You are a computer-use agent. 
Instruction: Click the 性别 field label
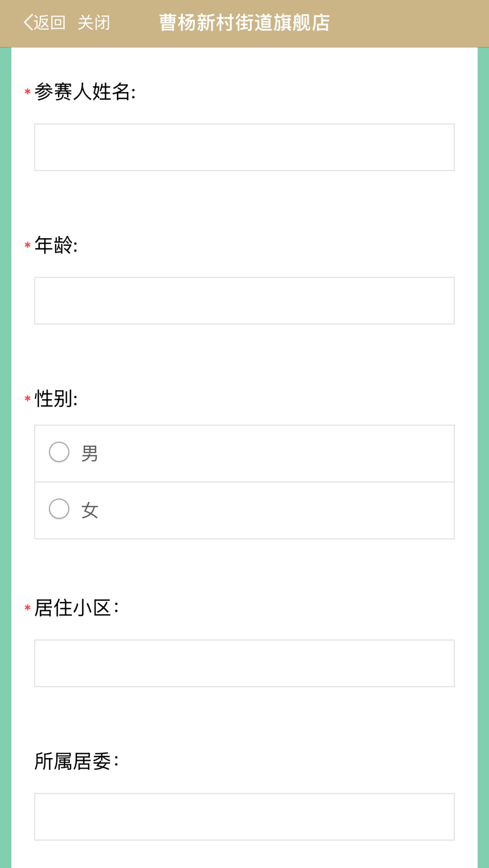[56, 399]
